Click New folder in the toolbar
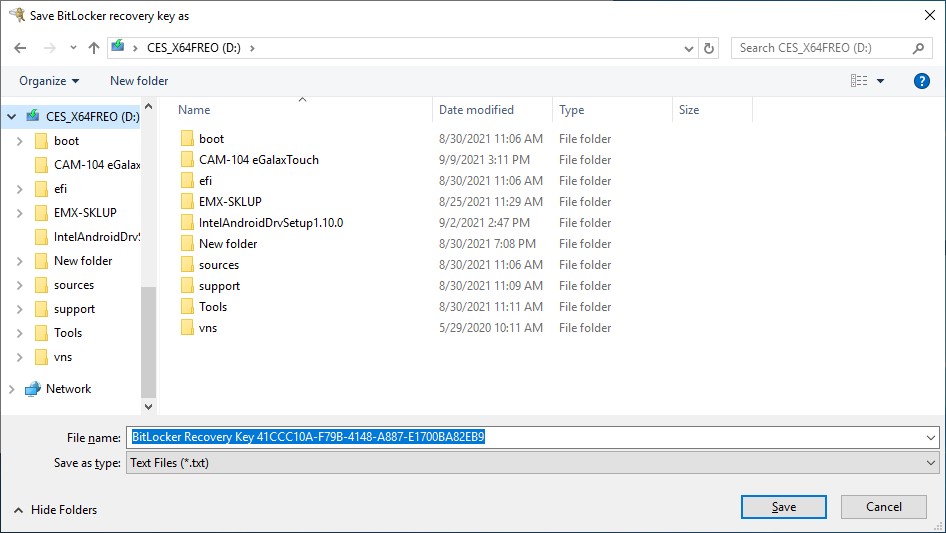946x533 pixels. click(x=139, y=81)
